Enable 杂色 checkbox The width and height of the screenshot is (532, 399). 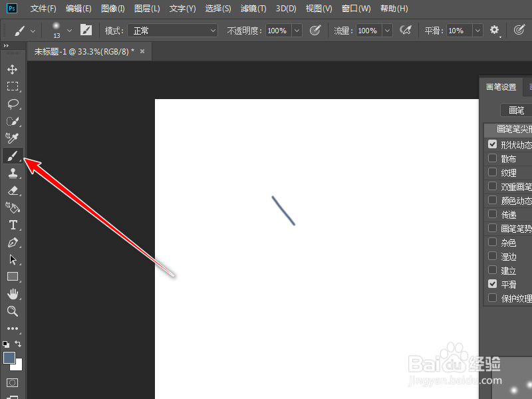coord(492,242)
